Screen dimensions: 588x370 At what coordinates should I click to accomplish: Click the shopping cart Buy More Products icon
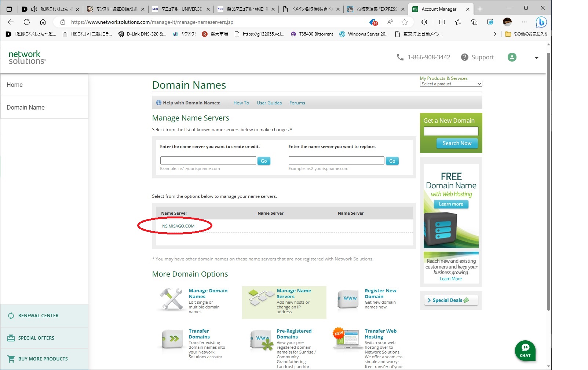tap(11, 359)
